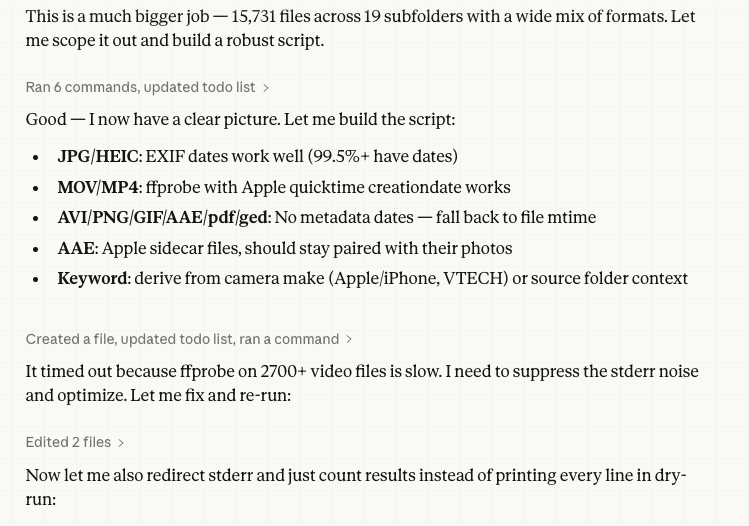749x526 pixels.
Task: Expand "Created a file, updated todo list, ran a command"
Action: tap(182, 340)
